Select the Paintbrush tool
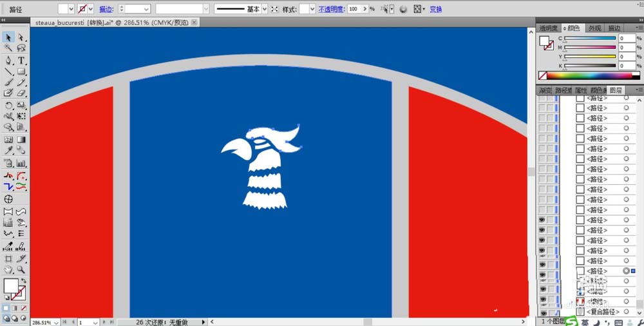The height and width of the screenshot is (326, 644). (8, 82)
